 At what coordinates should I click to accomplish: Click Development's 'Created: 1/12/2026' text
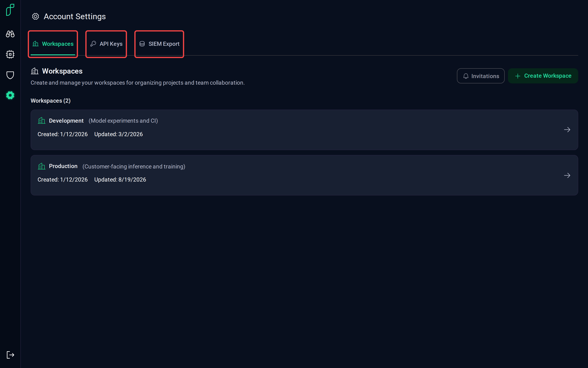pos(63,134)
